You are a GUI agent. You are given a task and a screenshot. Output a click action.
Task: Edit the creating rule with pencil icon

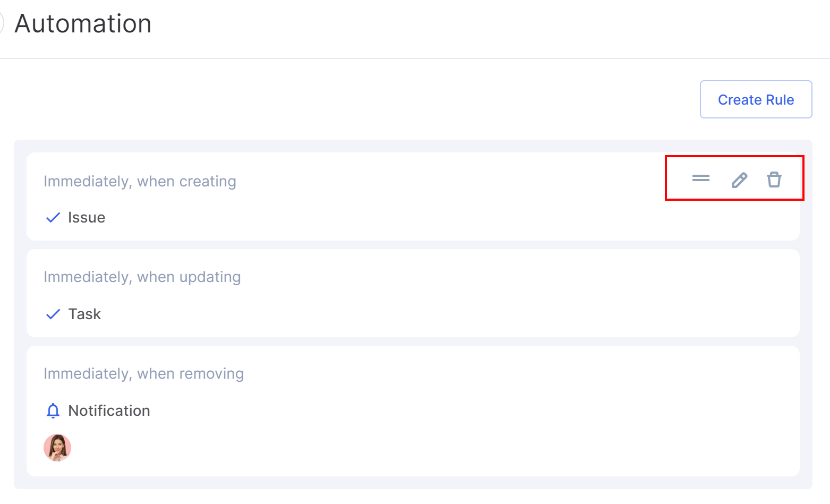tap(739, 180)
